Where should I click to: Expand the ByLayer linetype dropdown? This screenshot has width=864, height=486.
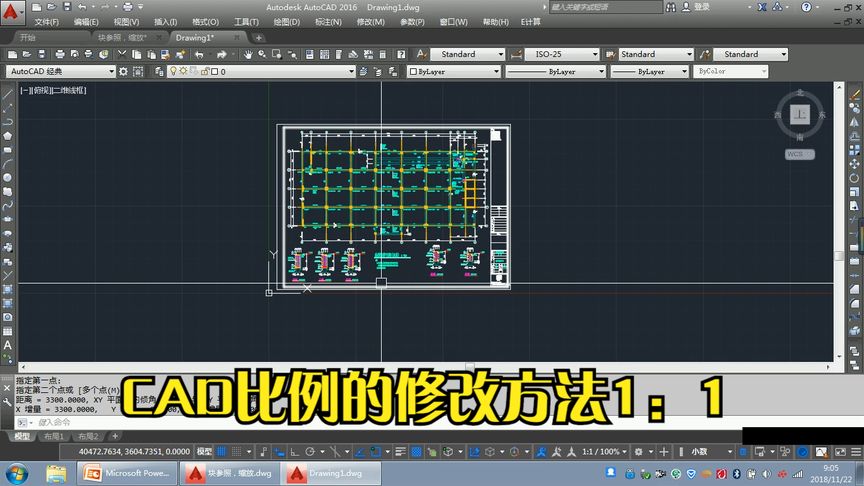coord(555,72)
